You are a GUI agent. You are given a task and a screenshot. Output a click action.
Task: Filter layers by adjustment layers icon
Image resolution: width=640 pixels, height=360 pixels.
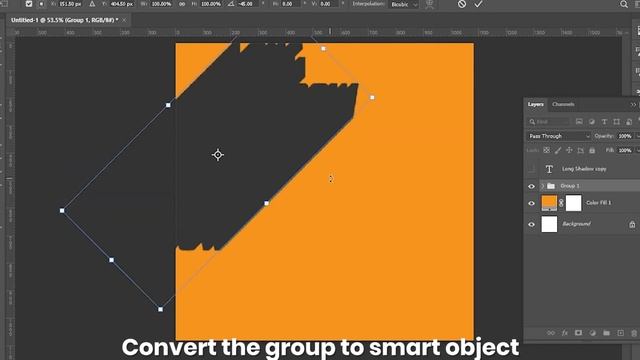(592, 122)
